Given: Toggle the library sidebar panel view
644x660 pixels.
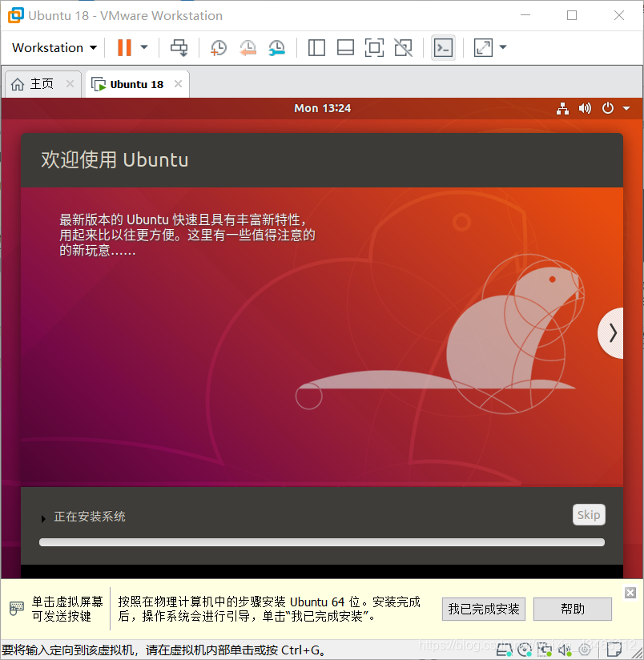Looking at the screenshot, I should [316, 47].
